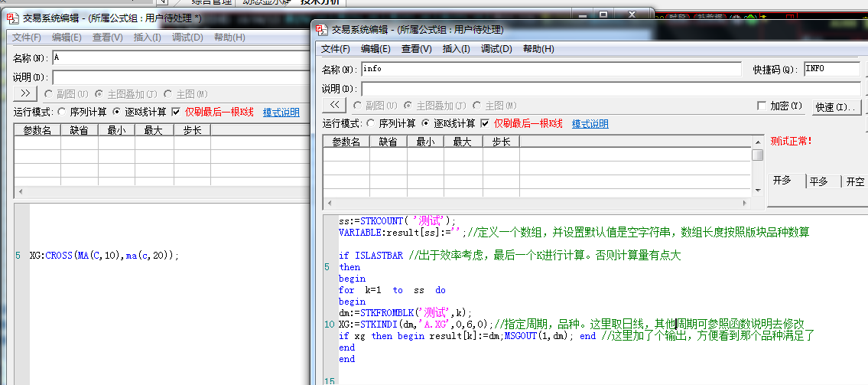Click the A window title bar icon
This screenshot has width=868, height=385.
pos(13,18)
